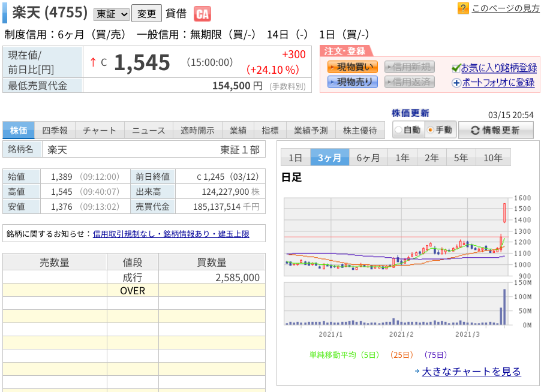Click the opening price 1,389
547x392 pixels.
(x=62, y=177)
